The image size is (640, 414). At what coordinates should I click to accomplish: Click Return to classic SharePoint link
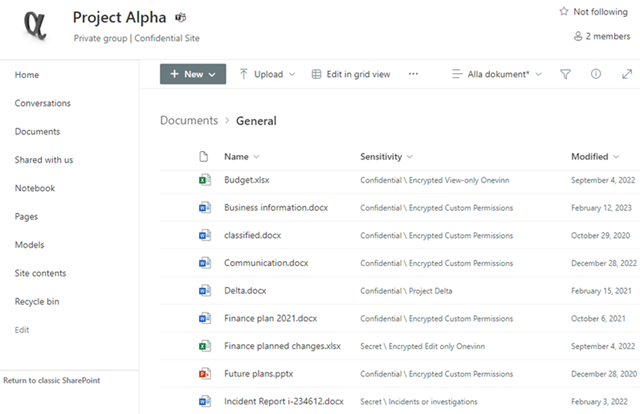(51, 380)
